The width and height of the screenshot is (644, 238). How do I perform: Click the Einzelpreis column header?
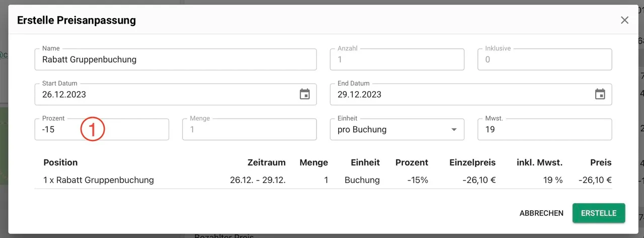coord(472,163)
